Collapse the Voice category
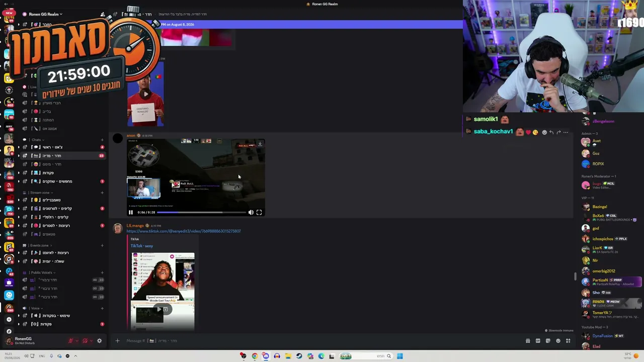 click(x=33, y=308)
